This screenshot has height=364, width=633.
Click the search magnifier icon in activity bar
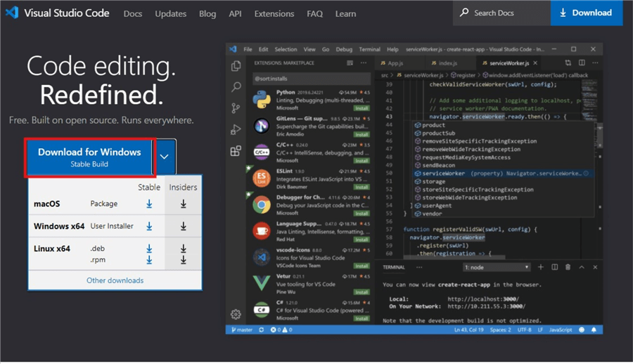click(x=236, y=87)
